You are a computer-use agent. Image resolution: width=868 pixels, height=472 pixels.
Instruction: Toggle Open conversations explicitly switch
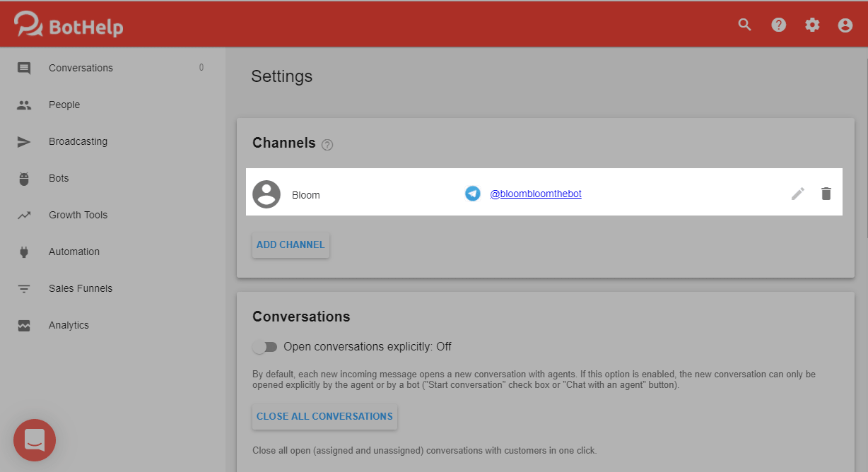click(x=265, y=347)
